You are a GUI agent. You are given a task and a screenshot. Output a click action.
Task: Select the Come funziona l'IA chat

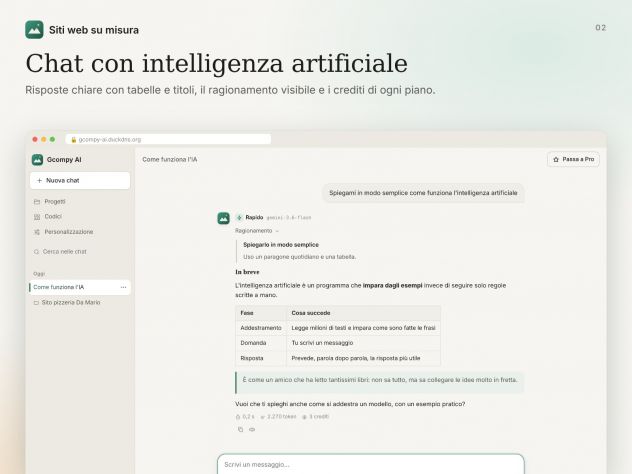tap(80, 287)
